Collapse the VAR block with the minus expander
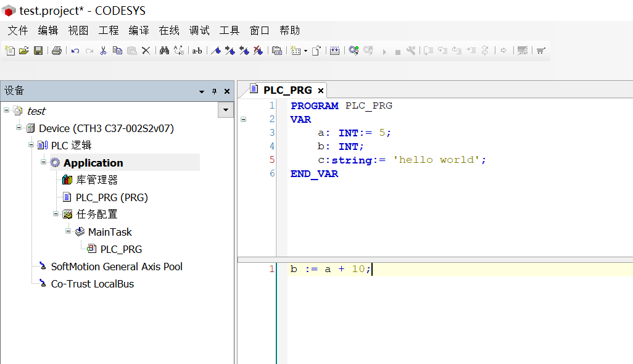 [x=243, y=119]
